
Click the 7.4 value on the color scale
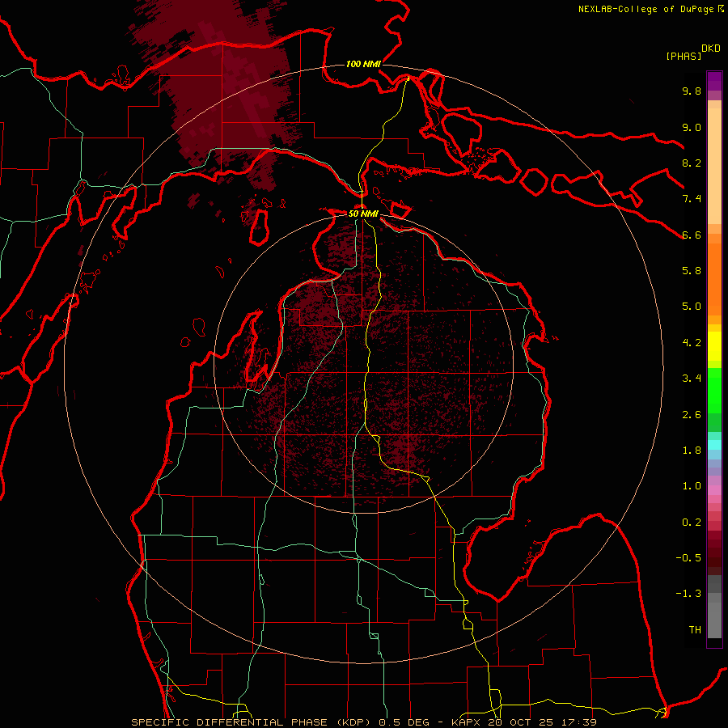[692, 199]
